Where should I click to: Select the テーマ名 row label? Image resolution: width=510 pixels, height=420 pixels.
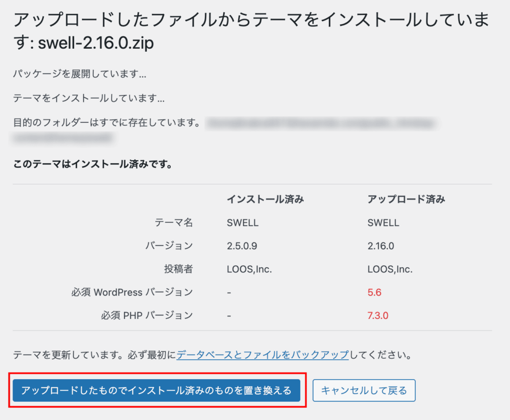coord(174,223)
